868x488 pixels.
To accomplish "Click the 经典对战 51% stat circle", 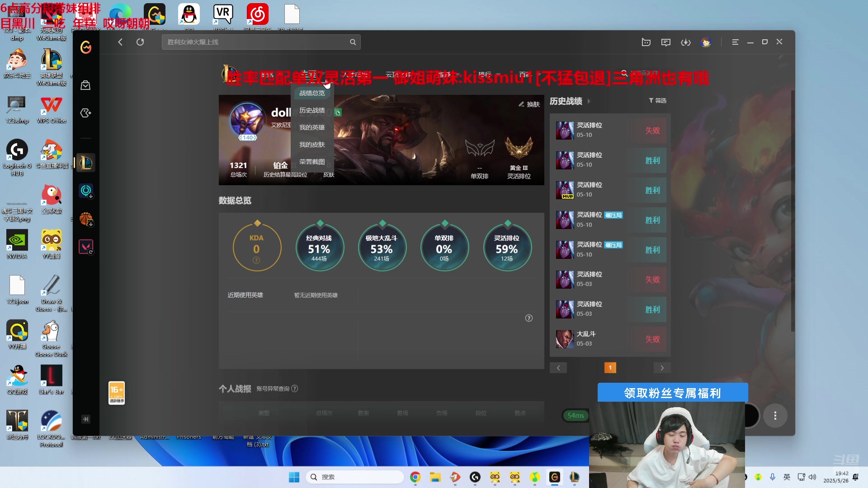I will pos(320,247).
